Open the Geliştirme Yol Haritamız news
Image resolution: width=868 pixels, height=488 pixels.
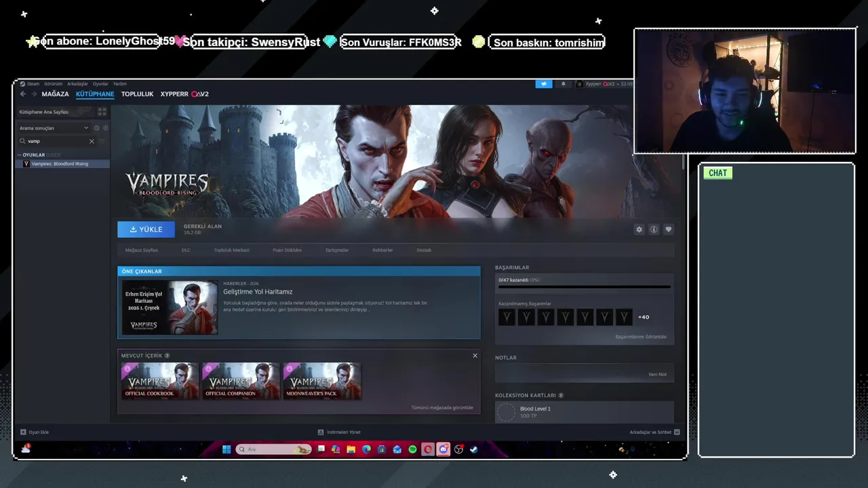click(x=258, y=291)
